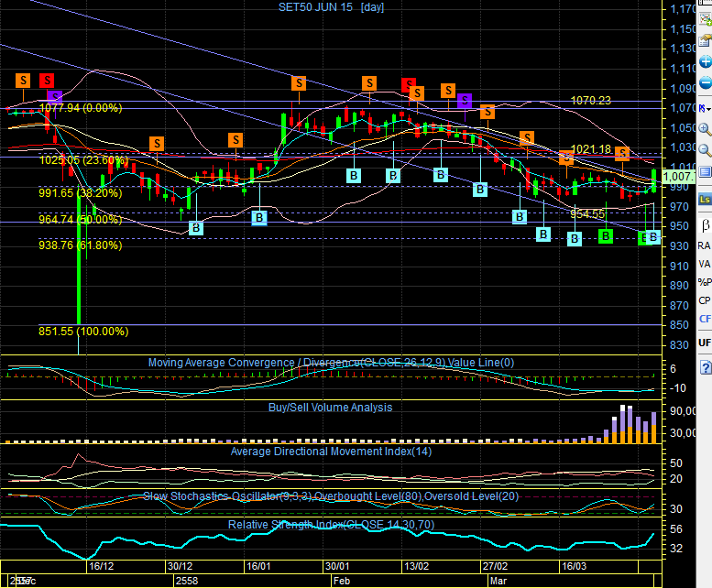This screenshot has height=588, width=712.
Task: Click the 991.65 (38.20%) Fibonacci label
Action: coord(81,193)
